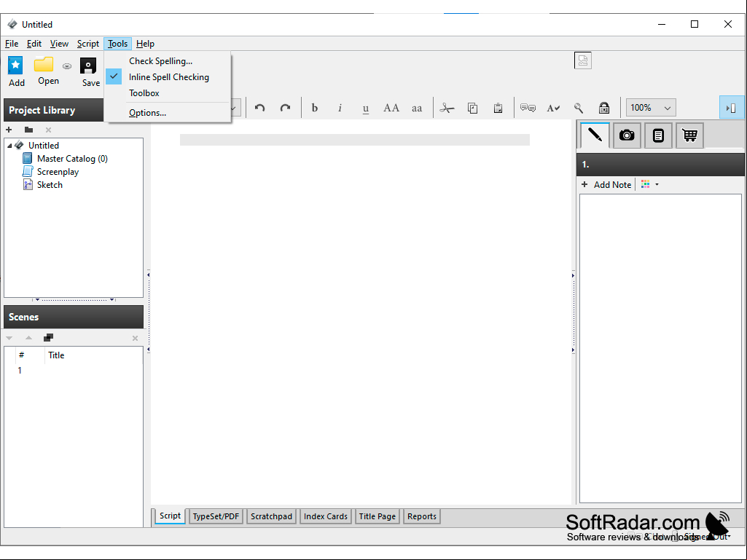This screenshot has height=560, width=747.
Task: Switch to the TypeSet/PDF tab
Action: pos(216,516)
